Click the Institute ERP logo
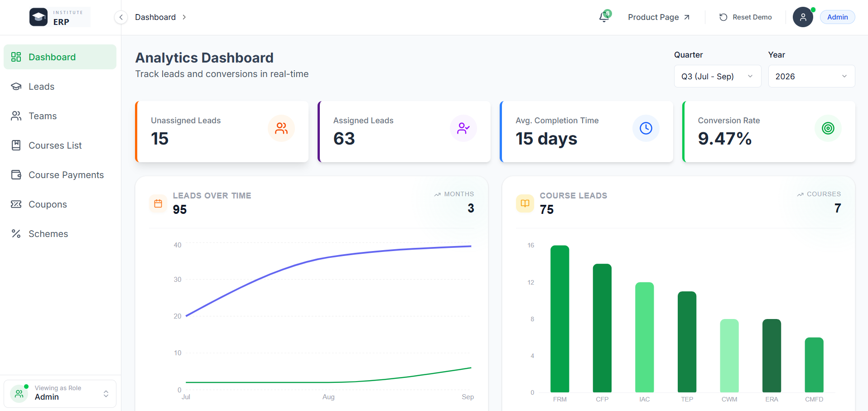The image size is (868, 411). [59, 17]
